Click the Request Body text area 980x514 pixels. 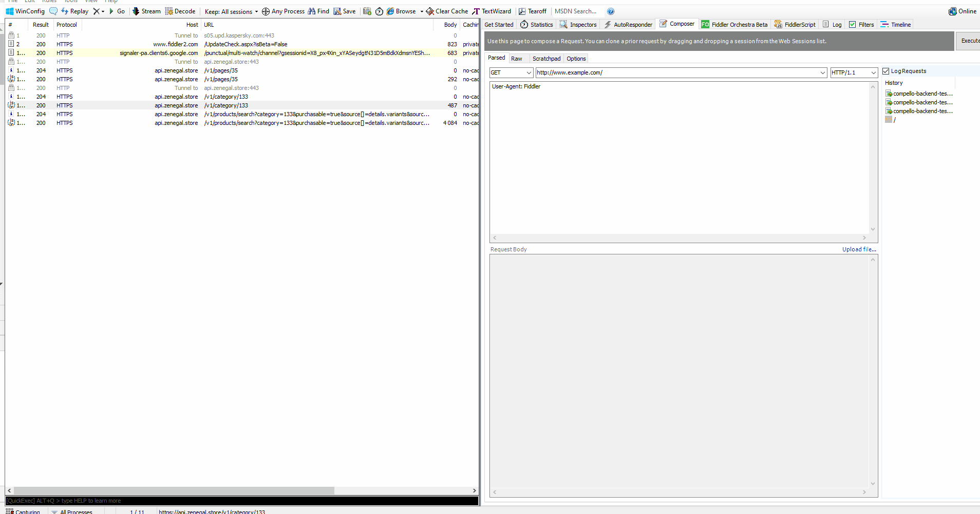[680, 371]
